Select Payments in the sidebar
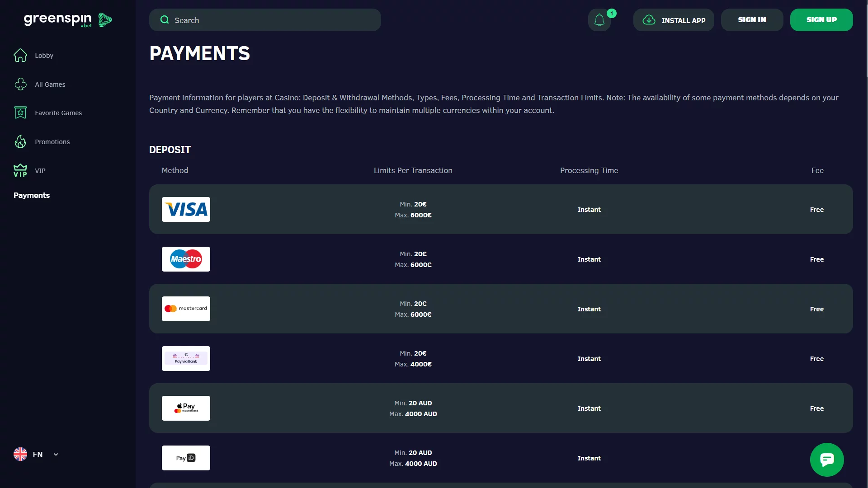The width and height of the screenshot is (868, 488). click(32, 195)
